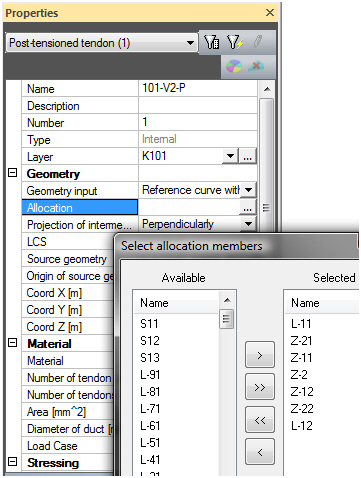Select the Load Case property row
361x478 pixels.
pyautogui.click(x=68, y=446)
